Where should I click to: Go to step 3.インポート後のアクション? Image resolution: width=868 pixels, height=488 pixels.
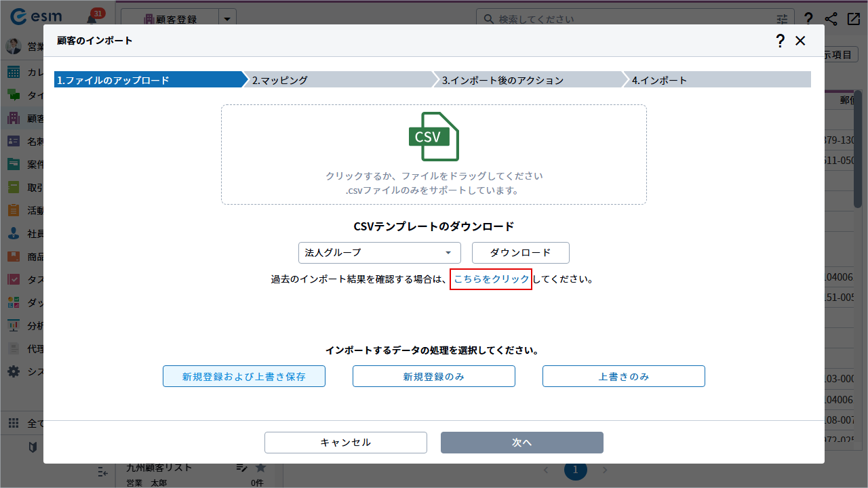[x=529, y=80]
